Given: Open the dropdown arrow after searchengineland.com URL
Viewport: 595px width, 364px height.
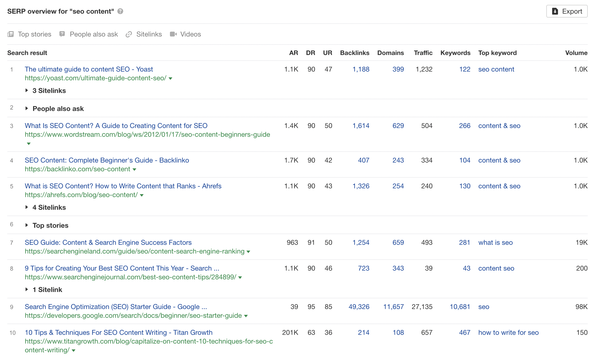Looking at the screenshot, I should 248,252.
